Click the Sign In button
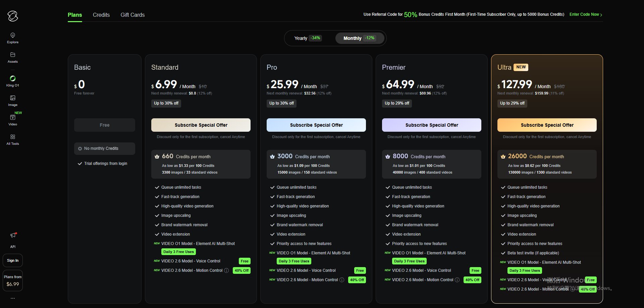This screenshot has width=644, height=308. [x=13, y=260]
